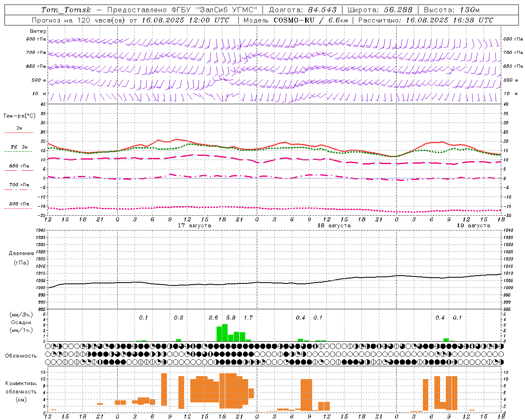
Task: Click the model name "COSMO-RU / 6.6км"
Action: pos(310,20)
